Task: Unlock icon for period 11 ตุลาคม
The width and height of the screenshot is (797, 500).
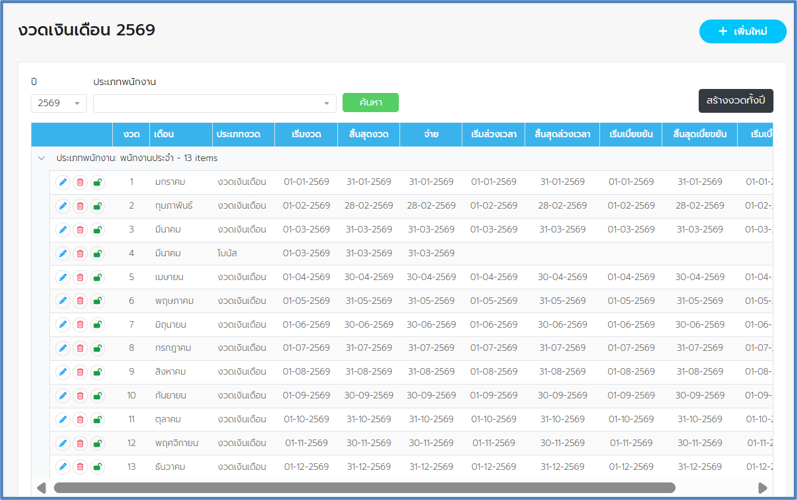Action: (98, 419)
